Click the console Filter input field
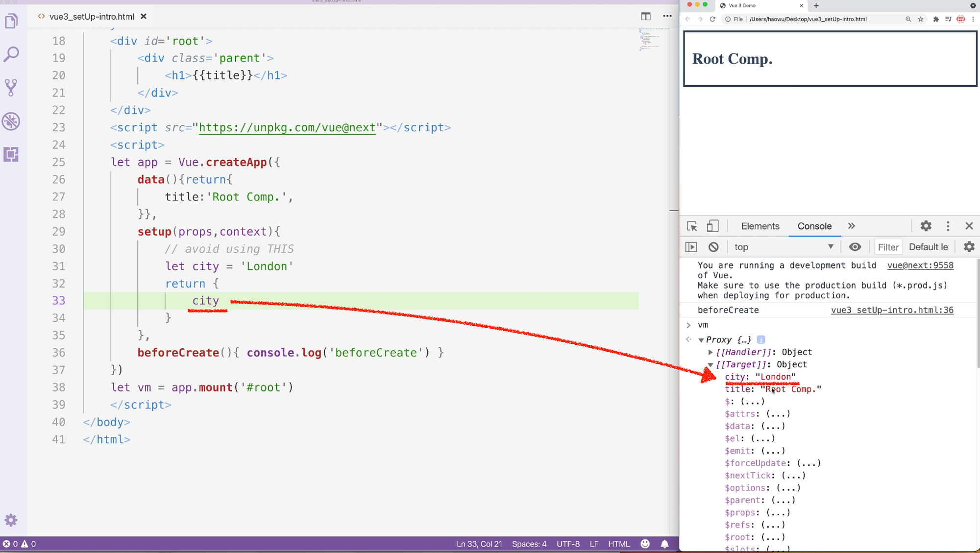 click(888, 247)
